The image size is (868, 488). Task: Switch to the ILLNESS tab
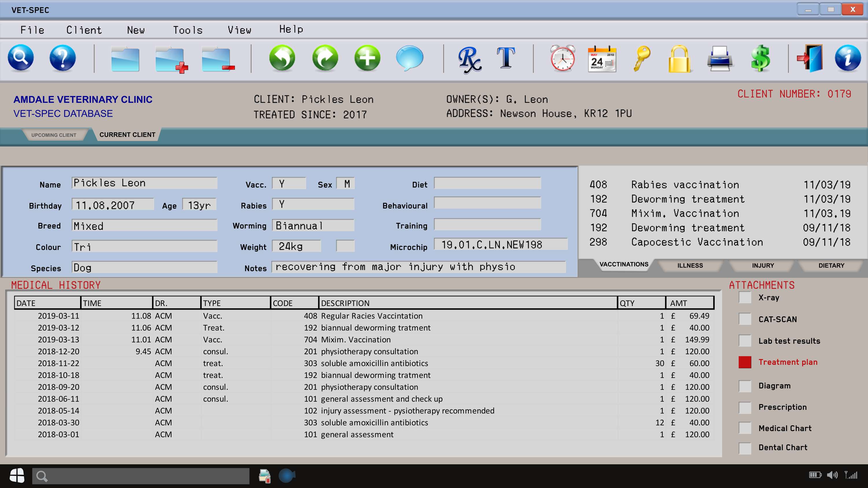tap(690, 266)
